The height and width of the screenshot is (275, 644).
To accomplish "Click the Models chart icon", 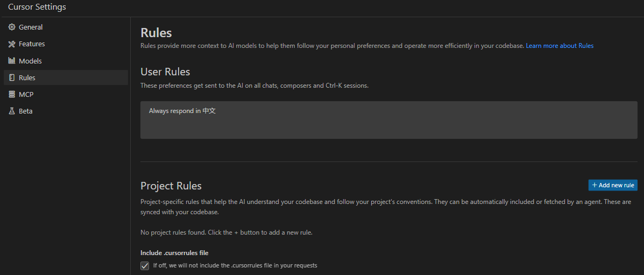I will [12, 61].
